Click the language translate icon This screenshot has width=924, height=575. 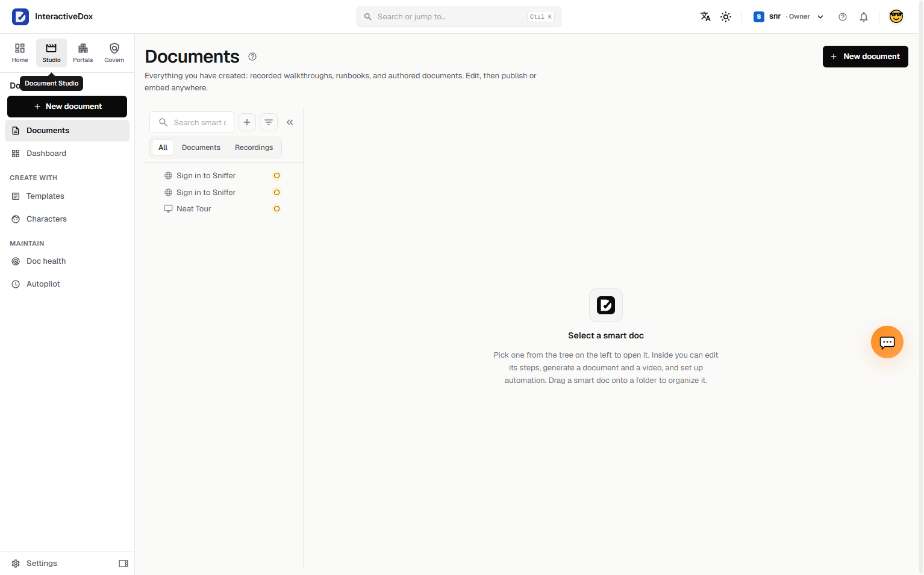pos(705,17)
